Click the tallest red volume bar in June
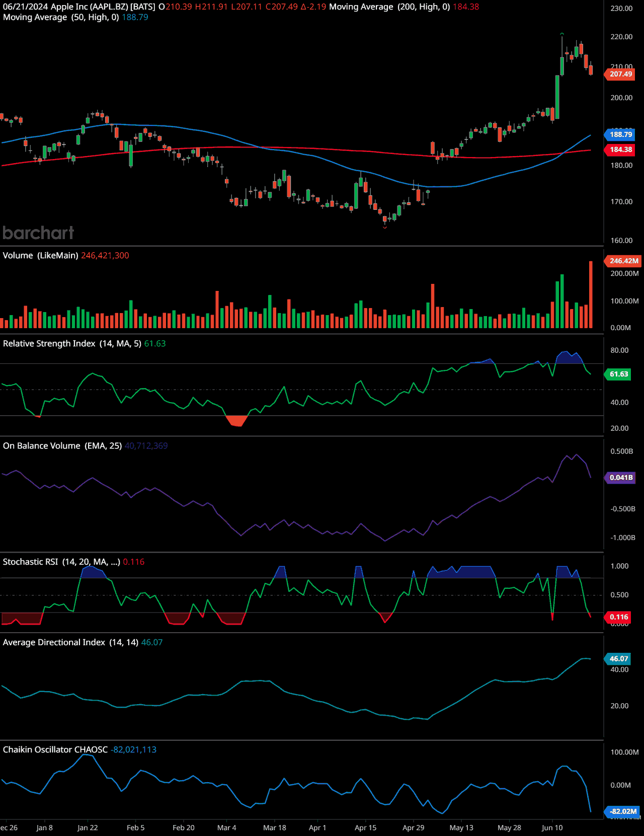This screenshot has width=644, height=836. tap(591, 294)
